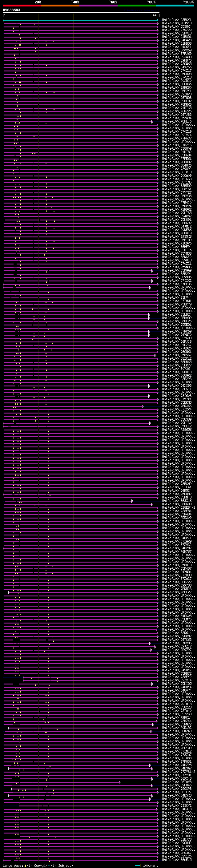Click the UniRef100_Q53WK4 hit label
197x868 pixels.
click(x=177, y=26)
